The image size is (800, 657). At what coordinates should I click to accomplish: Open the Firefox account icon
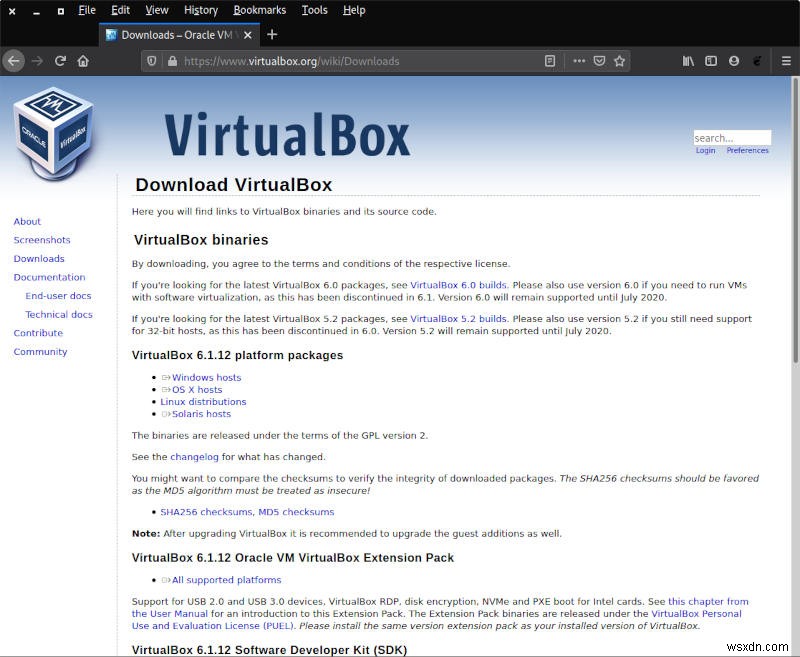(x=734, y=61)
